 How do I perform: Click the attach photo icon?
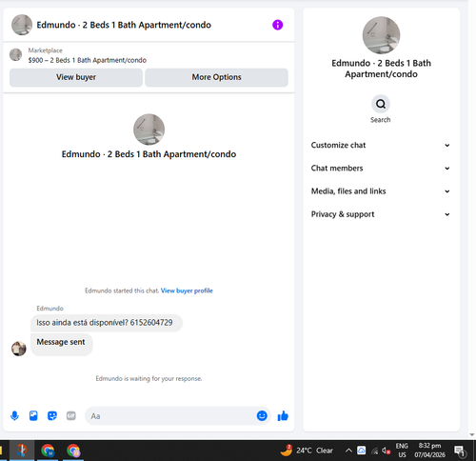pos(33,415)
